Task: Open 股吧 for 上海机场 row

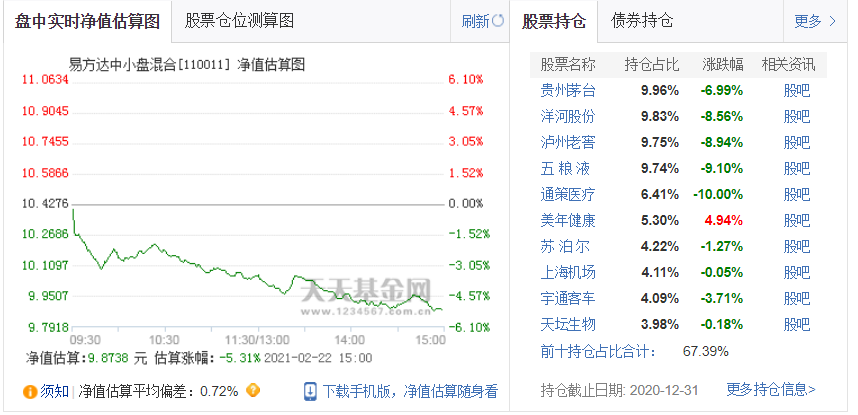Action: (x=797, y=272)
